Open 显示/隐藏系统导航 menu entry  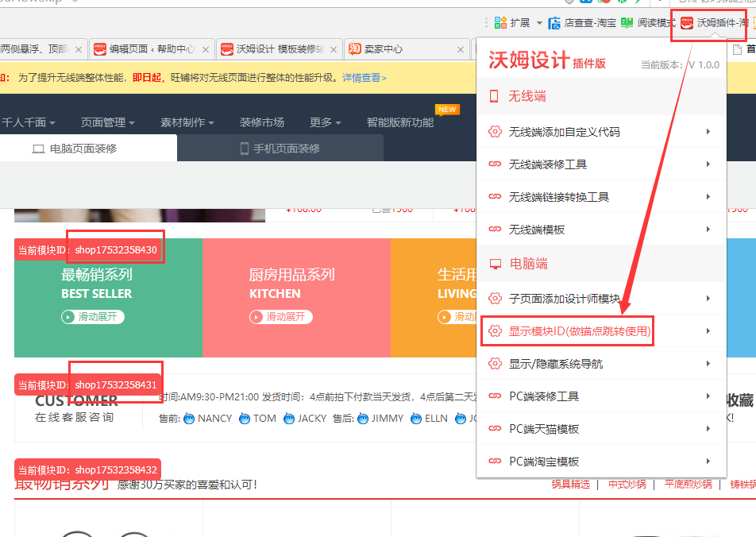[x=601, y=364]
